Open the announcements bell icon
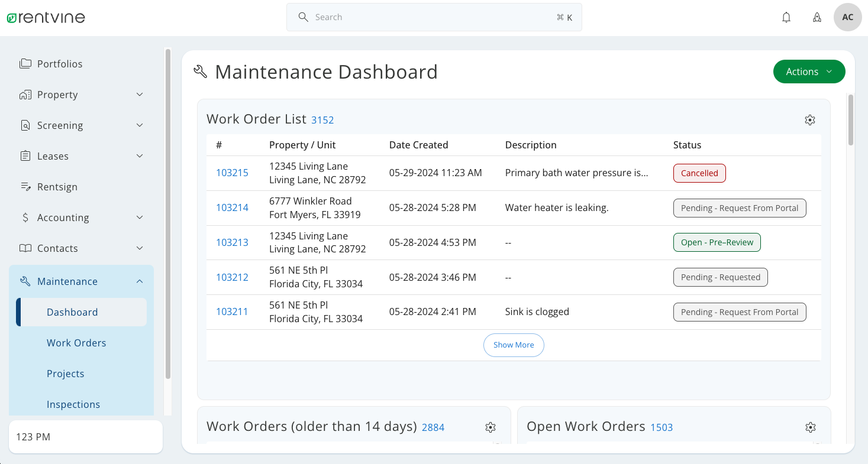Image resolution: width=868 pixels, height=464 pixels. click(817, 17)
